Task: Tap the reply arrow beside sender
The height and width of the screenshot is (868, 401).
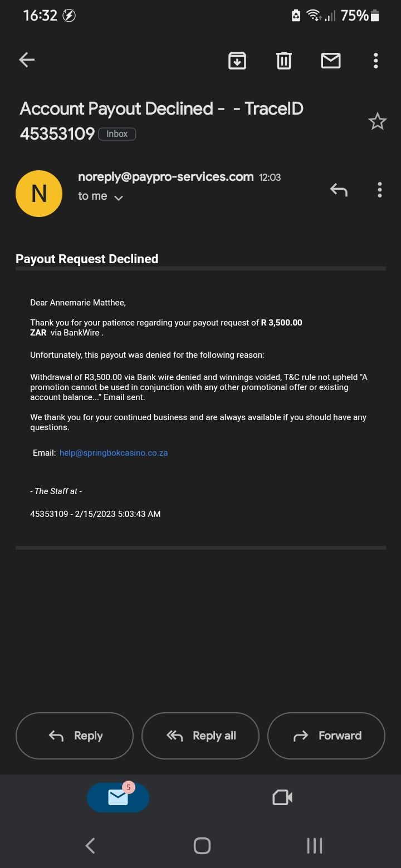Action: click(x=339, y=190)
